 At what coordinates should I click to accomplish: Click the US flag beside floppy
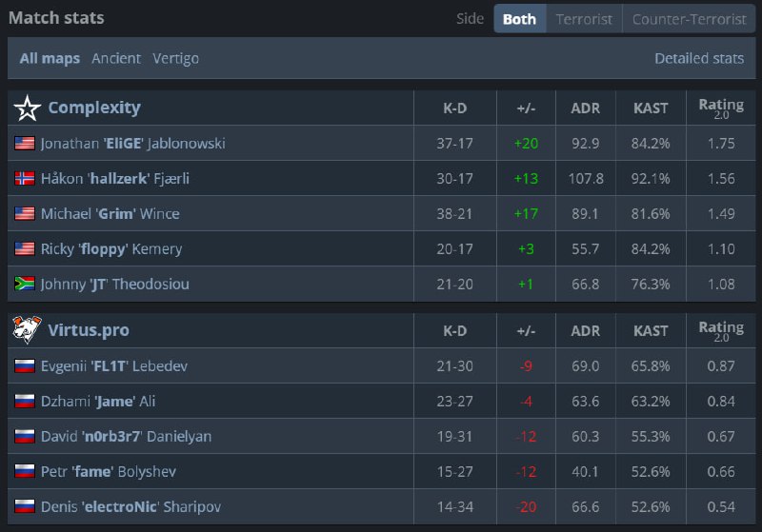(x=25, y=249)
